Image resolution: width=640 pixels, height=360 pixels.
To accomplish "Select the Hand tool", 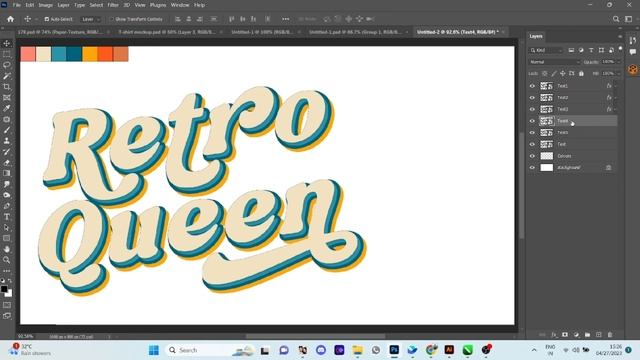I will 7,249.
